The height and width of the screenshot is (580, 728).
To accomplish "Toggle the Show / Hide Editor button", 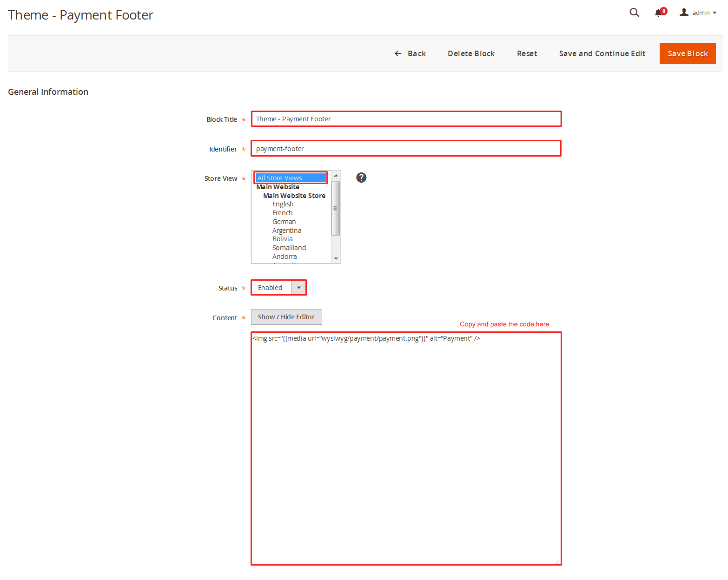I will tap(286, 317).
